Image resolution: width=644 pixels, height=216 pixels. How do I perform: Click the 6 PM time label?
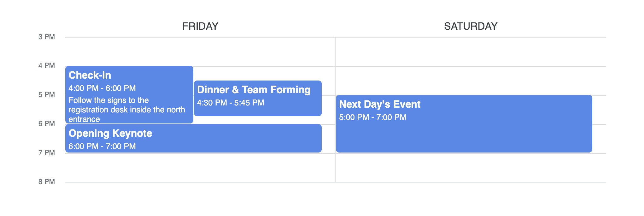click(47, 124)
